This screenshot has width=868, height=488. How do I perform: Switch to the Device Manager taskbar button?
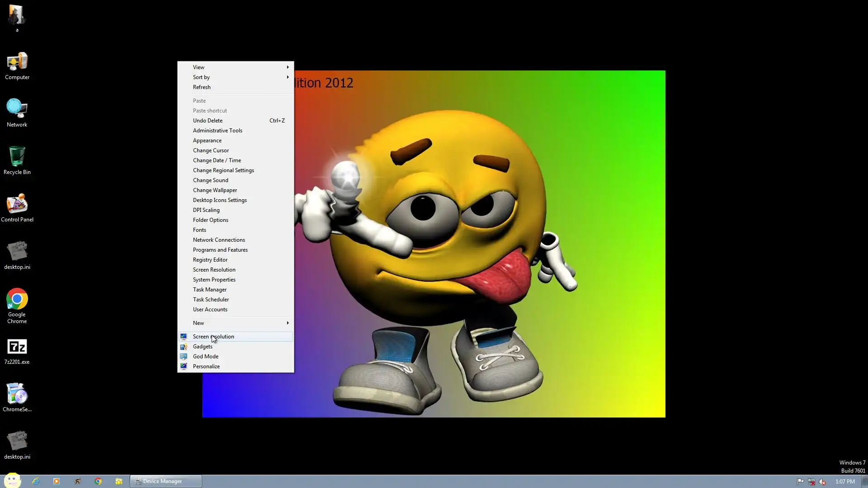165,481
